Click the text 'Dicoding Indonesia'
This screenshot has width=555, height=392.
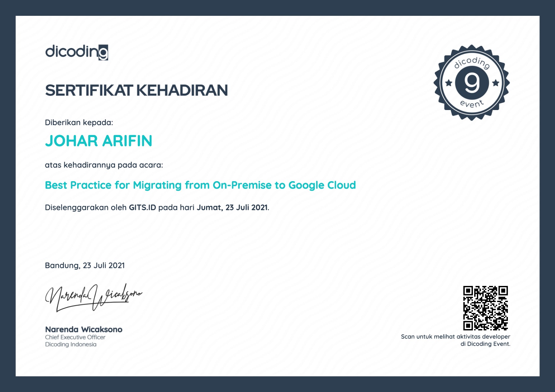(71, 345)
